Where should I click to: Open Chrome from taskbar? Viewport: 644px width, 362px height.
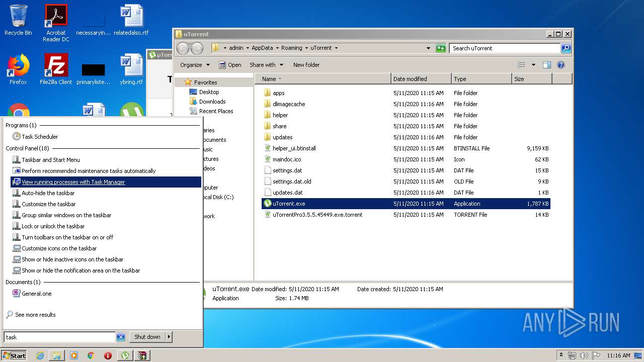tap(91, 355)
